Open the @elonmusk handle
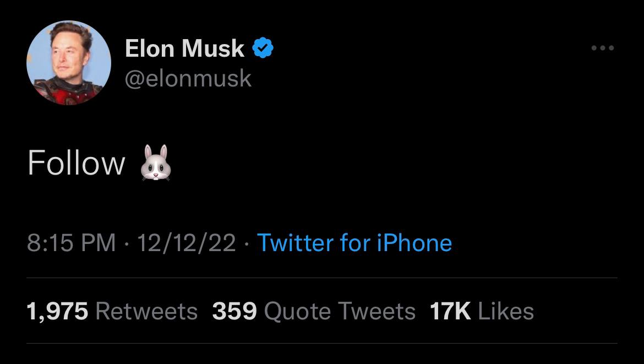 (188, 78)
